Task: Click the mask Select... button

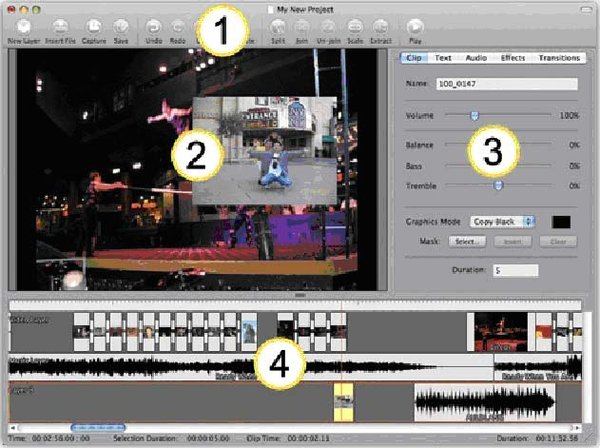Action: tap(468, 241)
